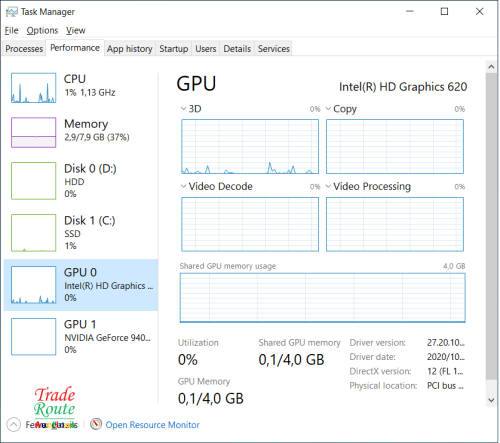500x443 pixels.
Task: Click the GPU 0 mini graph thumbnail
Action: [33, 285]
